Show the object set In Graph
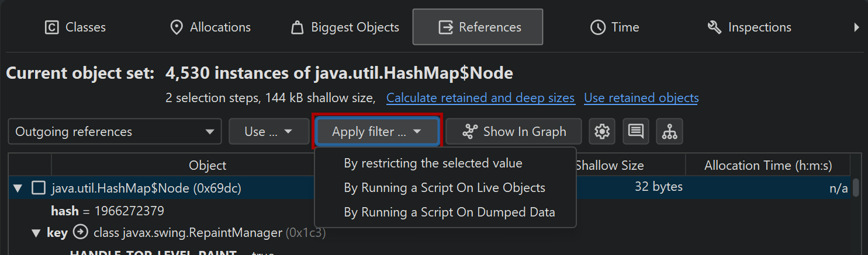 point(514,132)
